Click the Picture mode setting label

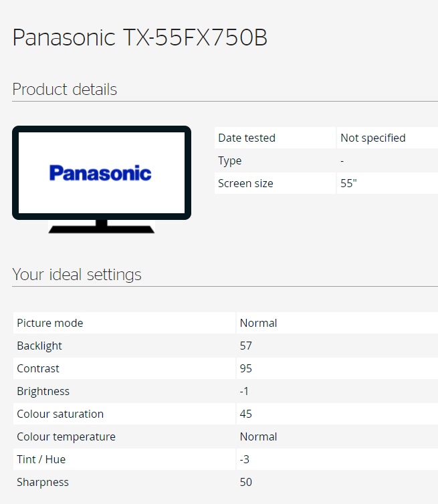(50, 323)
